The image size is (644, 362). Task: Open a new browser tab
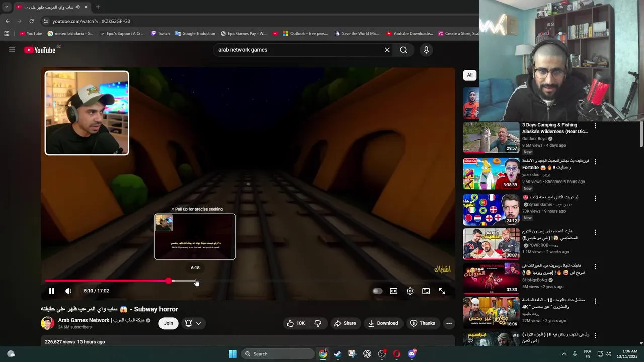coord(98,7)
